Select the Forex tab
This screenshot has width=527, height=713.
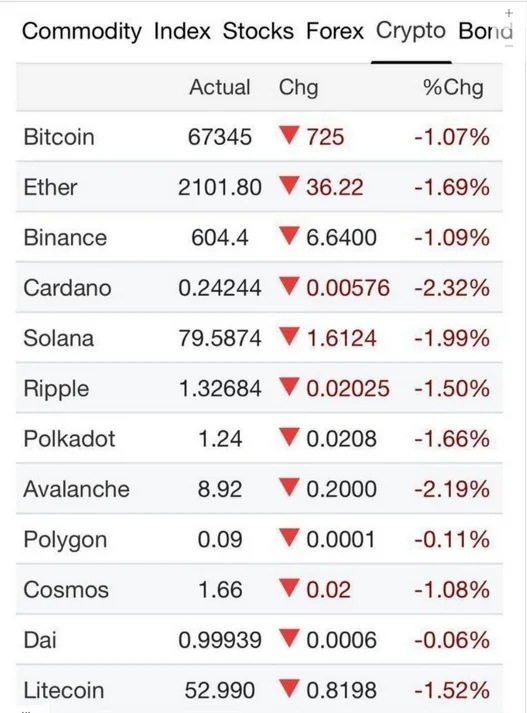[335, 31]
